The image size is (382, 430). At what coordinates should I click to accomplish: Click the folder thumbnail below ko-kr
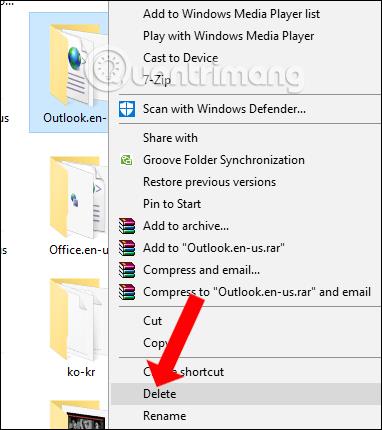tap(79, 415)
